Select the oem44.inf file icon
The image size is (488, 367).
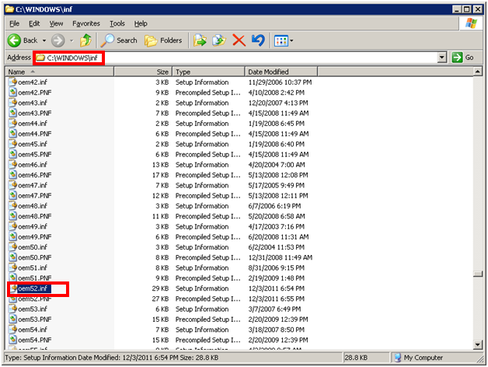tap(13, 123)
